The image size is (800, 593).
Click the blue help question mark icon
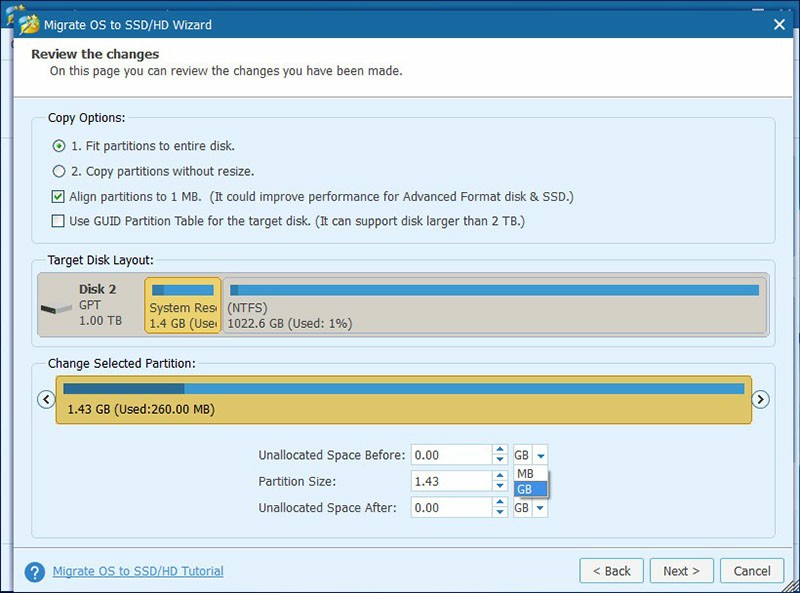[35, 572]
